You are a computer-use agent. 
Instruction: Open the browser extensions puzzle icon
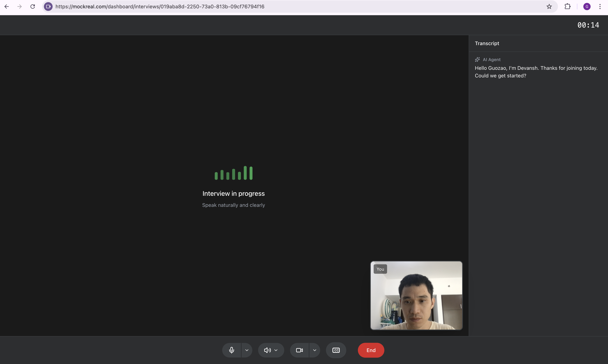tap(568, 7)
